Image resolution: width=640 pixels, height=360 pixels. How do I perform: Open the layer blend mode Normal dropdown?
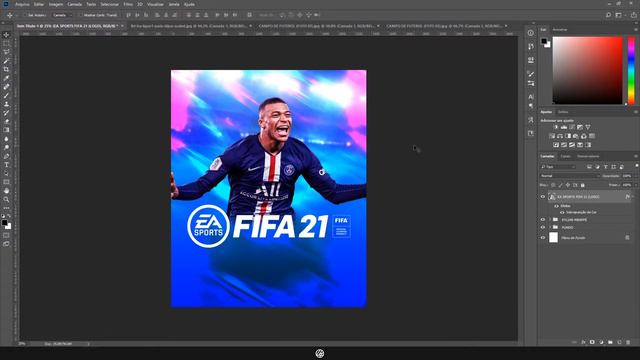[570, 176]
